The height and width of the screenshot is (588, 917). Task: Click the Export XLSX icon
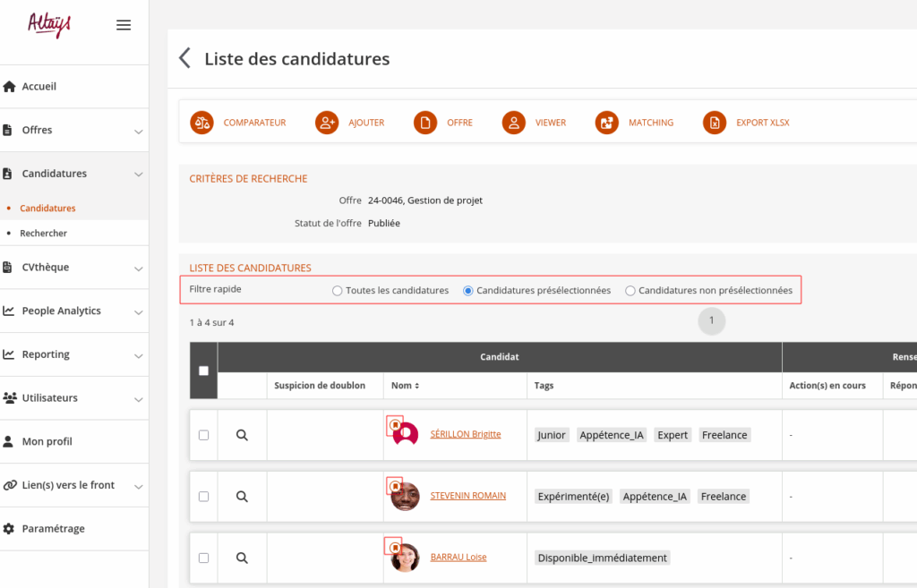pos(715,123)
